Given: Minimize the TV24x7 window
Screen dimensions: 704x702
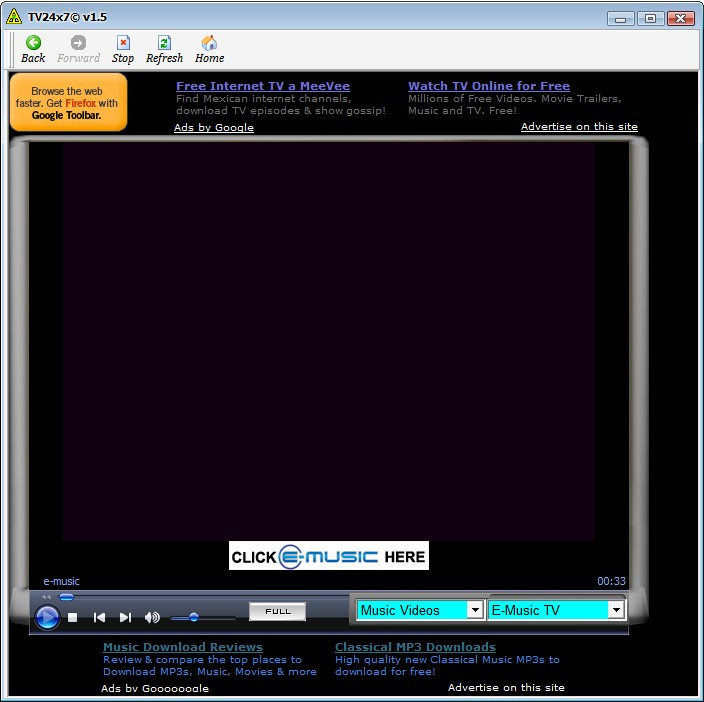Looking at the screenshot, I should pos(620,19).
